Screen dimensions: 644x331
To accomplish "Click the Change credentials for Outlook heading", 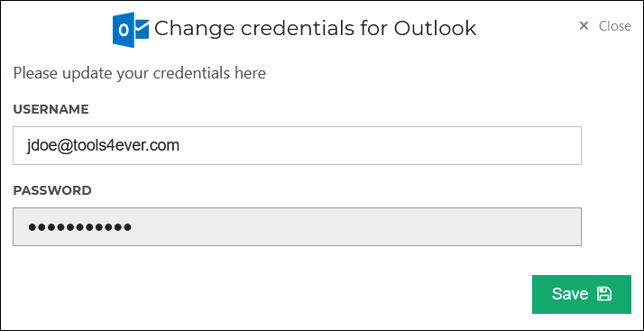I will (x=315, y=29).
